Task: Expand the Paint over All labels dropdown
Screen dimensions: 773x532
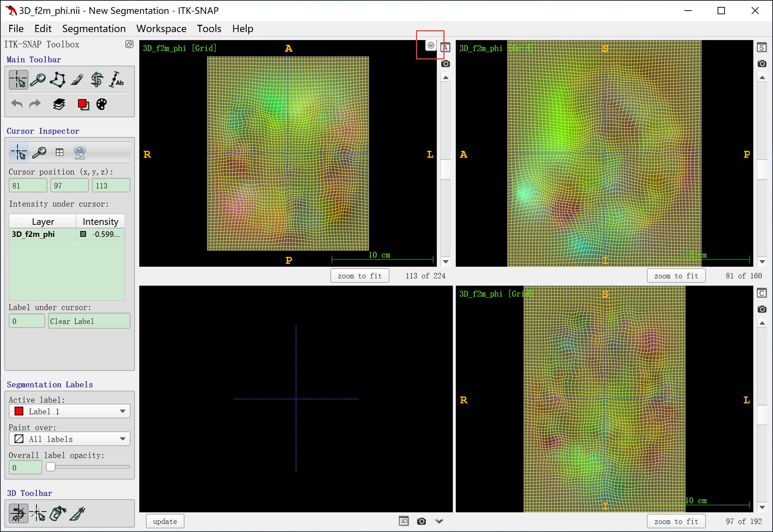Action: tap(69, 439)
